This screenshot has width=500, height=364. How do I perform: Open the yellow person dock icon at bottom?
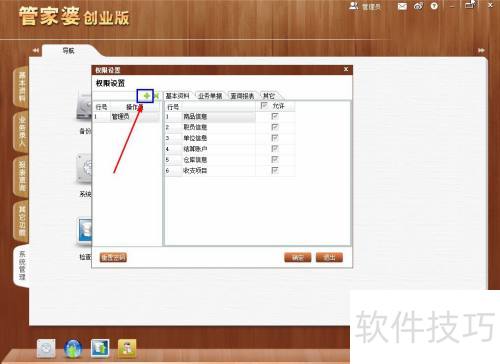pyautogui.click(x=127, y=348)
